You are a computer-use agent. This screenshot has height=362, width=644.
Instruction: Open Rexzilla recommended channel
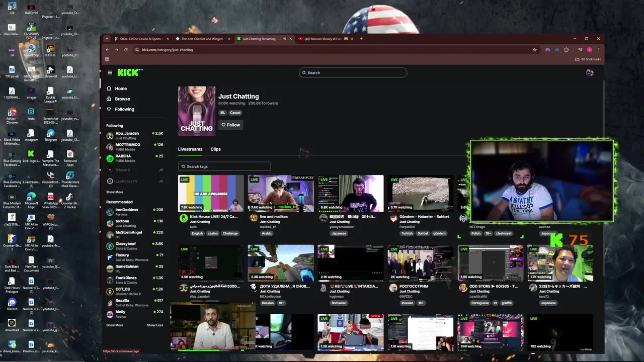point(135,302)
